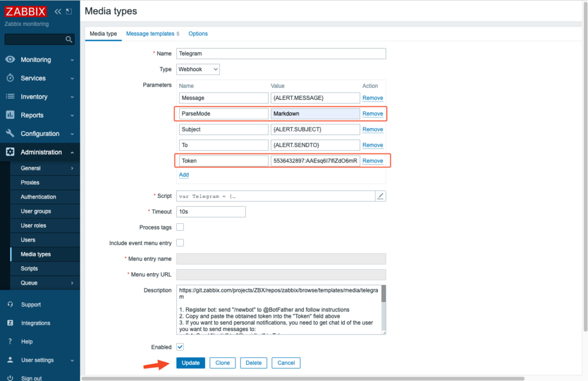This screenshot has width=588, height=381.
Task: Click the Token value field
Action: [x=315, y=161]
